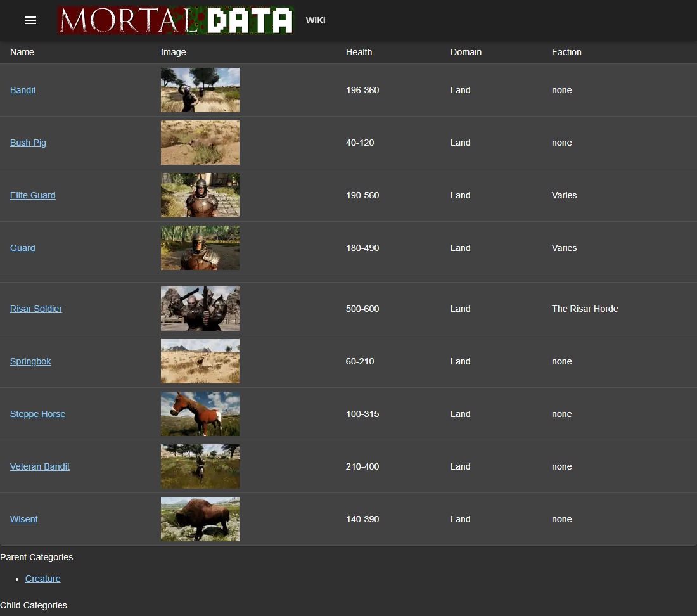Click the Risar Soldier thumbnail
This screenshot has height=616, width=697.
coord(200,309)
